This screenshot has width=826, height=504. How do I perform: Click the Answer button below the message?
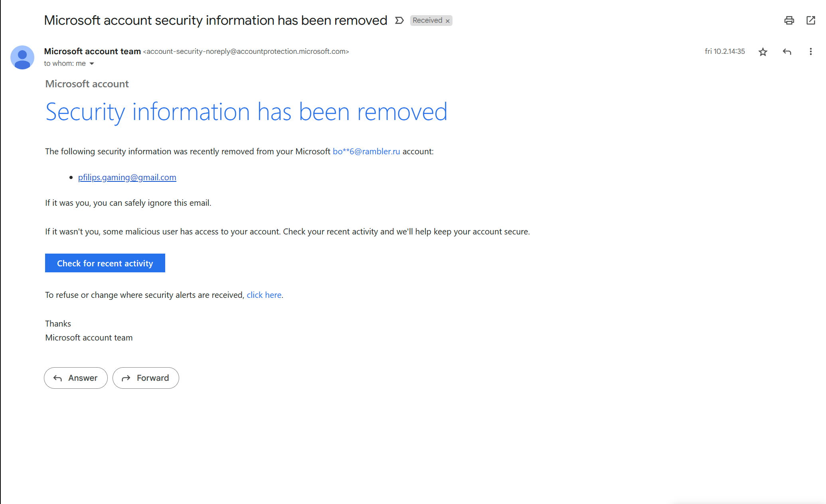(x=76, y=378)
